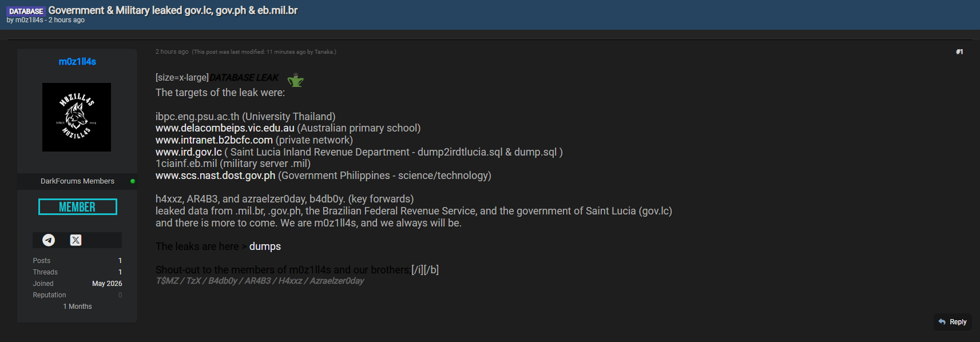Click the DATABASE tag badge
The width and height of the screenshot is (980, 342).
click(x=26, y=11)
